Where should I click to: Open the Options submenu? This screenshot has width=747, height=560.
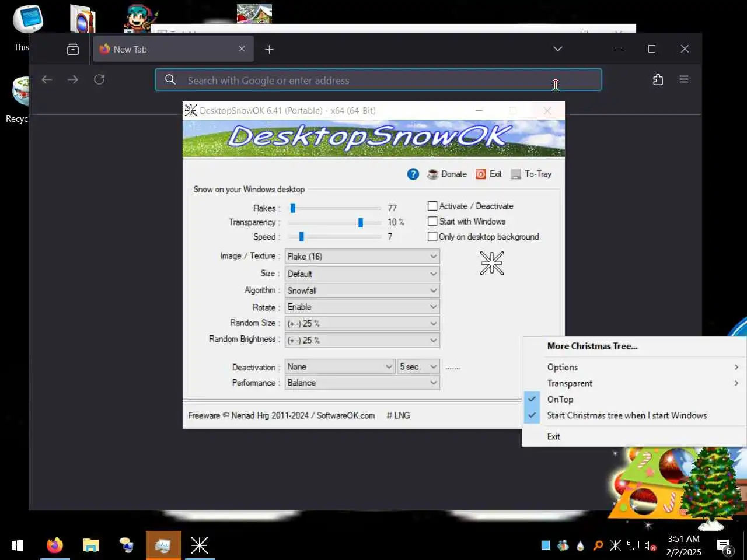634,367
